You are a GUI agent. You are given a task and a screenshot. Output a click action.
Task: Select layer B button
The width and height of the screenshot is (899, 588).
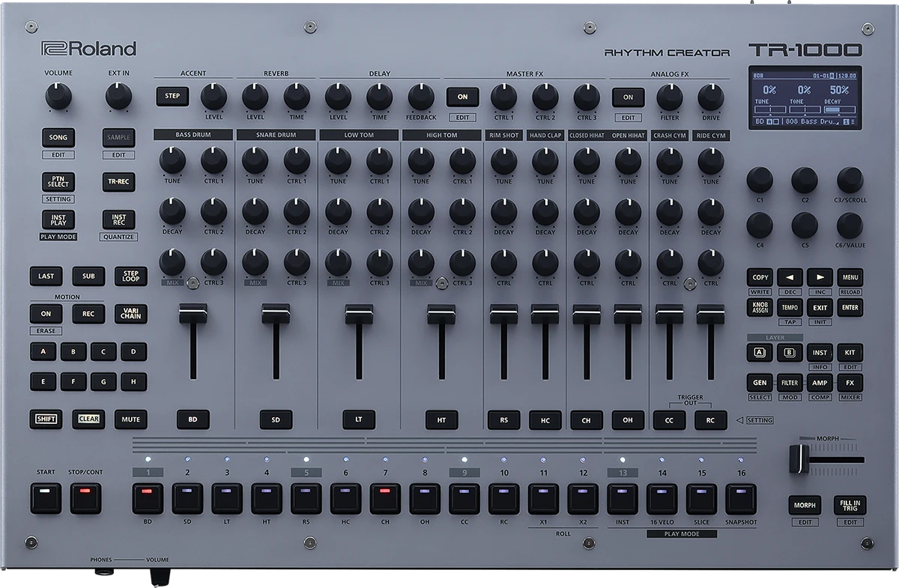(x=790, y=352)
